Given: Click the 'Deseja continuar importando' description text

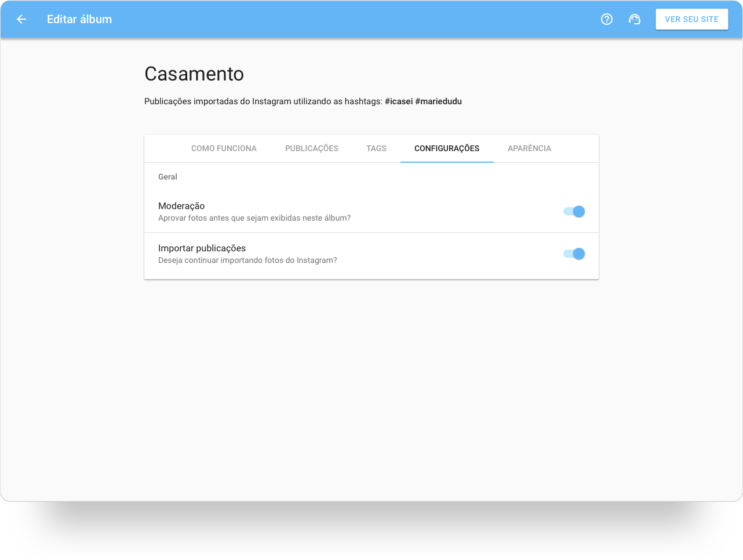Looking at the screenshot, I should pos(247,261).
